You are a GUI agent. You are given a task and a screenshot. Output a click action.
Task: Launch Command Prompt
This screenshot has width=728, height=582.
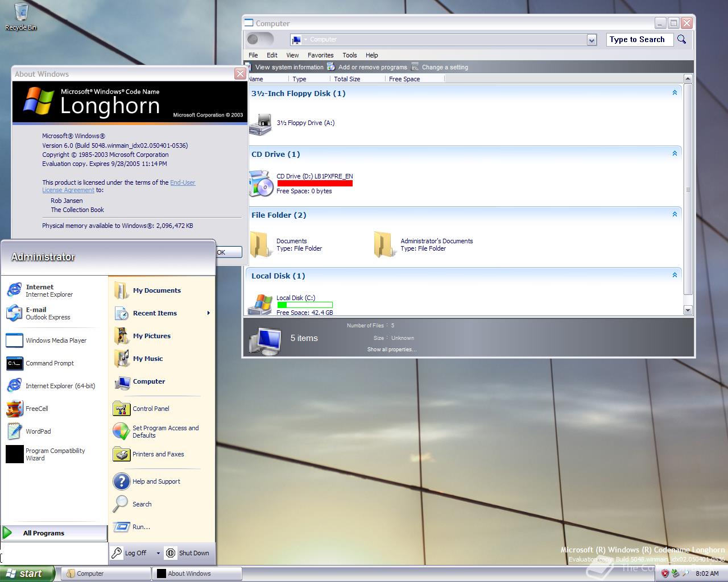point(40,363)
